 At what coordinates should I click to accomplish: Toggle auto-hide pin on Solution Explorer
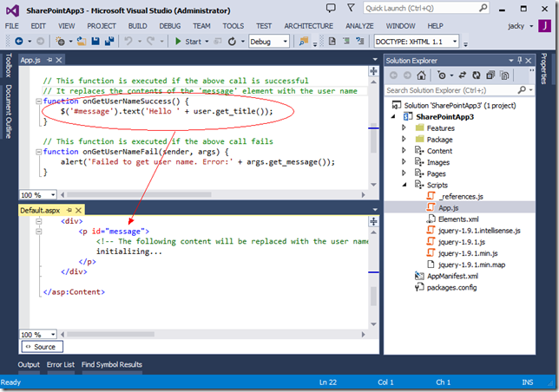click(520, 60)
